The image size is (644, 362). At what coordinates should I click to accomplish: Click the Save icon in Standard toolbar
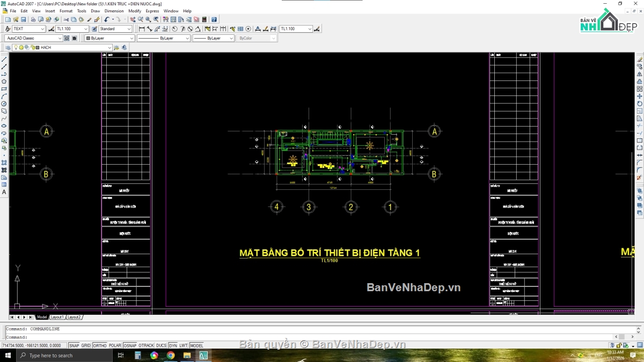pos(23,20)
